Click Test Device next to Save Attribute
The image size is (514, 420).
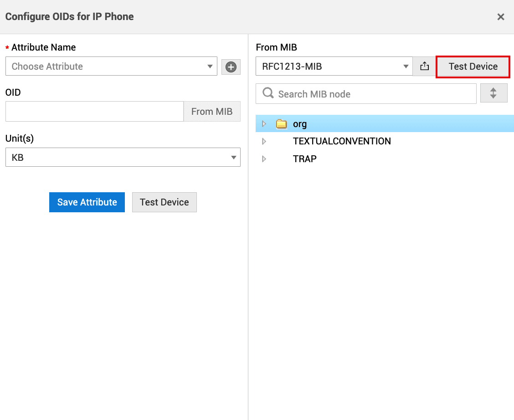pyautogui.click(x=164, y=202)
